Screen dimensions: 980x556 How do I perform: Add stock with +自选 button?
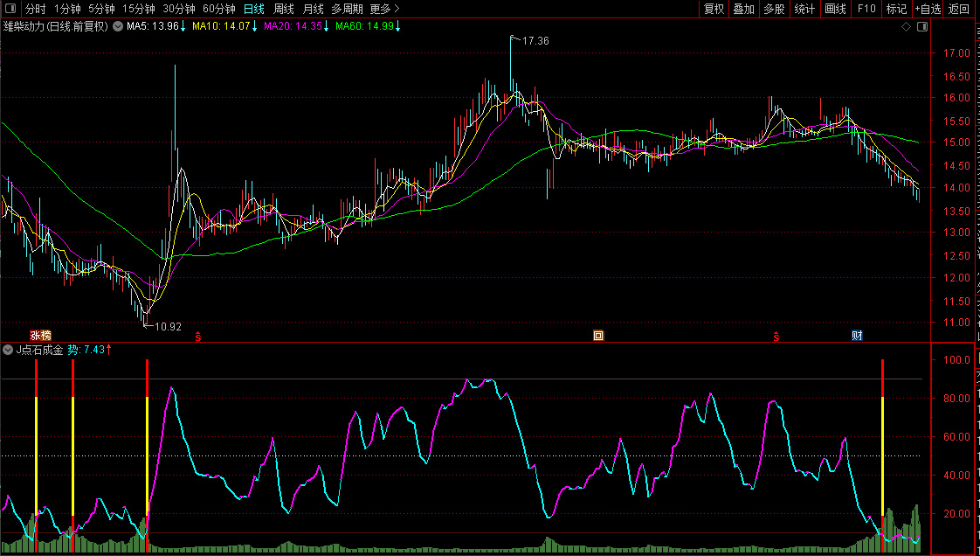[x=928, y=9]
